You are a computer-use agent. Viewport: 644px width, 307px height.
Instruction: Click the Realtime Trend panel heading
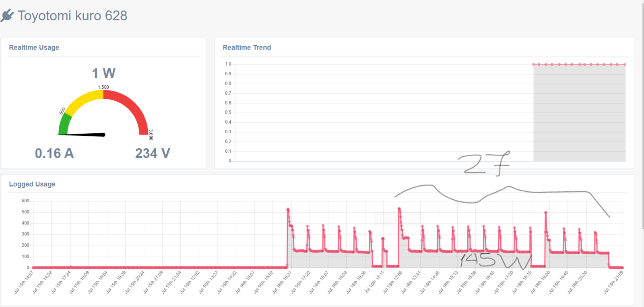247,48
